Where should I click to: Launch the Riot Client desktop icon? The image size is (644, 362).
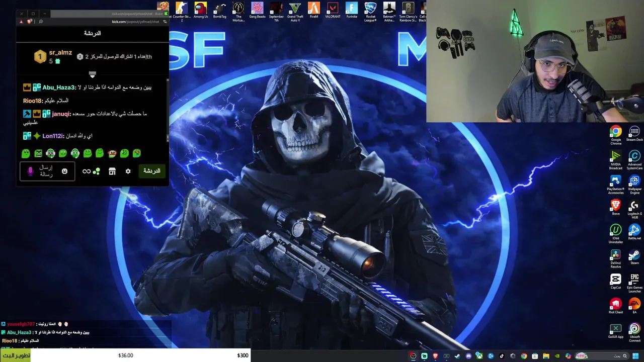(x=615, y=306)
